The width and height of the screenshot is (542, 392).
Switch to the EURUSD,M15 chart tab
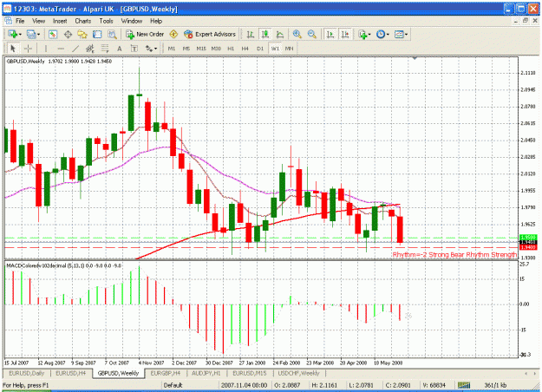click(x=250, y=373)
